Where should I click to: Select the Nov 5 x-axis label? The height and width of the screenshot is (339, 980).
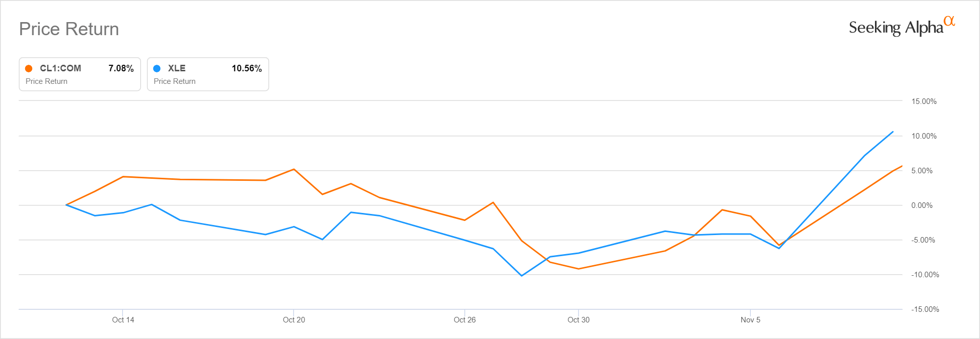750,320
